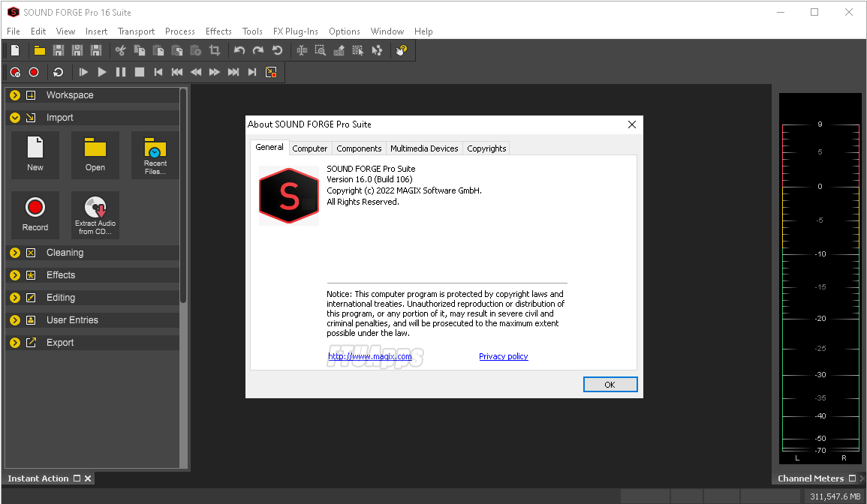Open a file with the yellow folder toolbar icon
Image resolution: width=867 pixels, height=504 pixels.
click(x=39, y=50)
